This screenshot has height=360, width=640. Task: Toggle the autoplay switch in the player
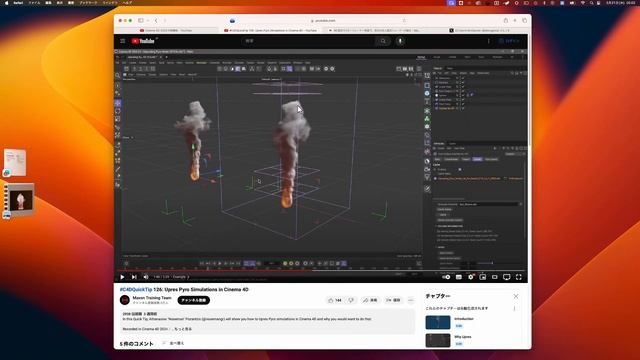tap(447, 277)
